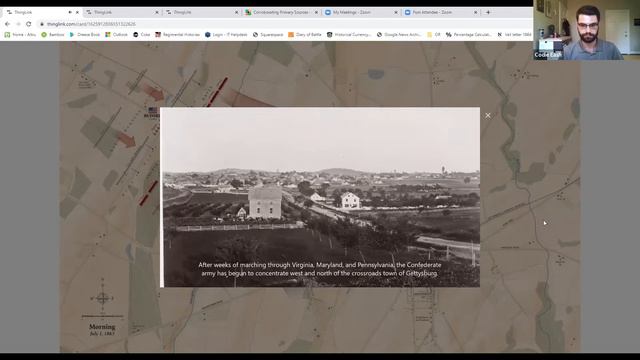
Task: Open a new browser tab
Action: [x=488, y=12]
